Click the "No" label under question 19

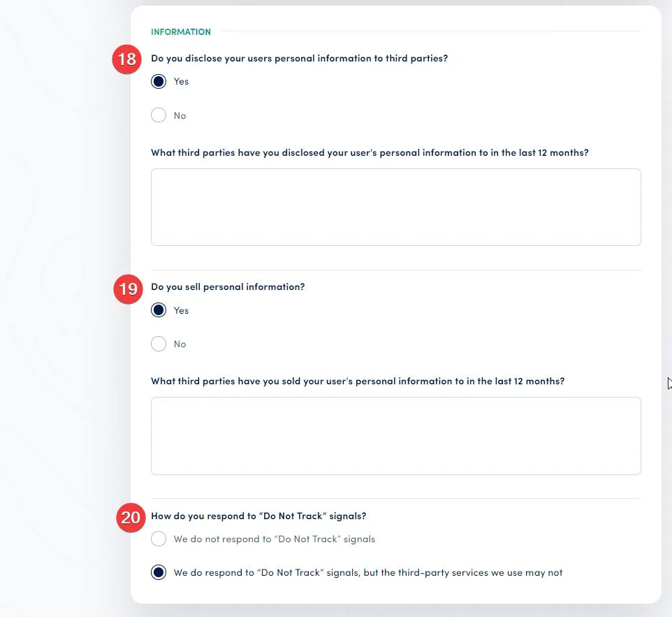180,343
